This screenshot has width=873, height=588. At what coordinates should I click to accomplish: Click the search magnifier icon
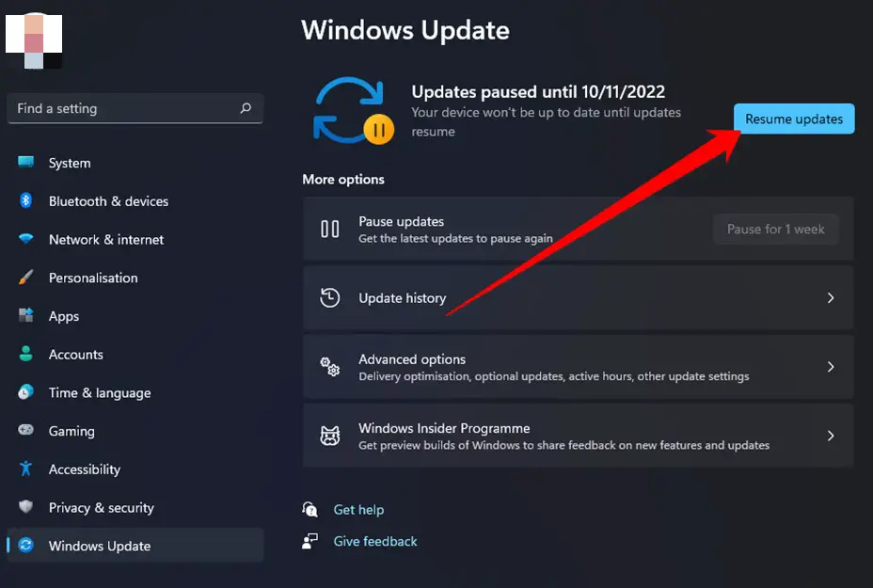(x=246, y=108)
